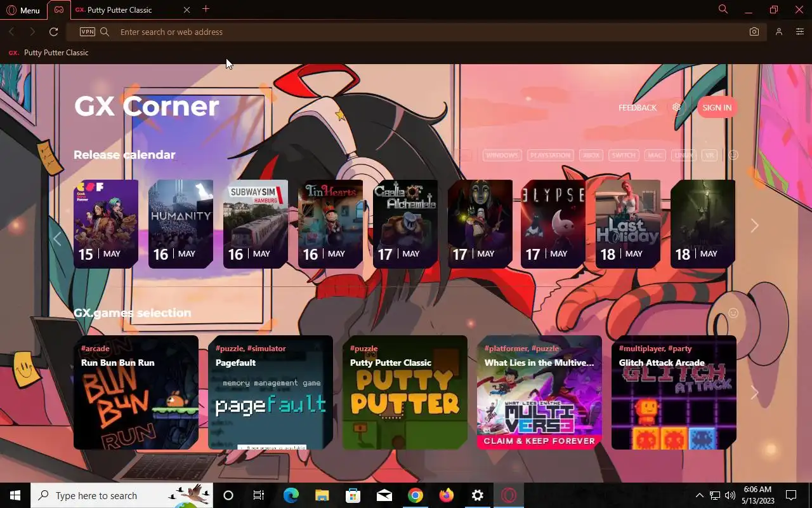Open File Explorer from taskbar

point(322,495)
